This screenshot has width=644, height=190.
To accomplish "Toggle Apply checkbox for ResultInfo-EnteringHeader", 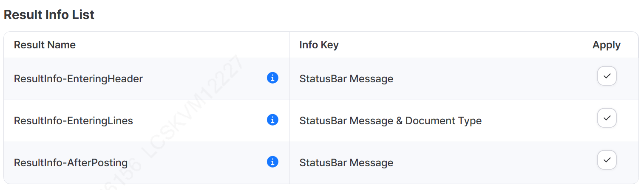I will click(x=607, y=76).
